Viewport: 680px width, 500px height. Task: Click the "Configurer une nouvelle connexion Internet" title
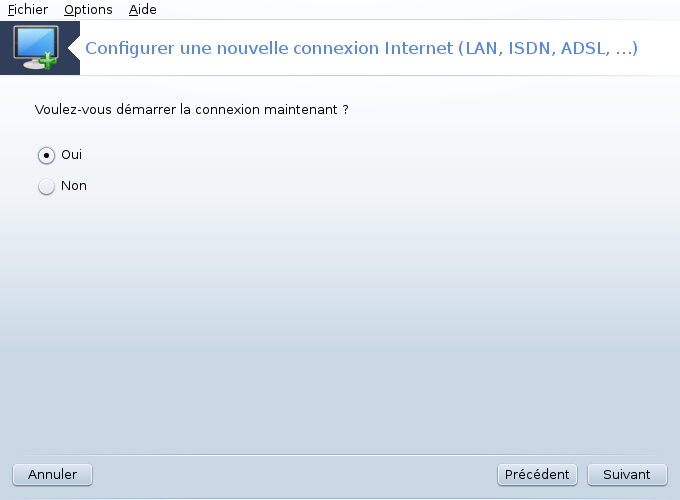tap(269, 48)
